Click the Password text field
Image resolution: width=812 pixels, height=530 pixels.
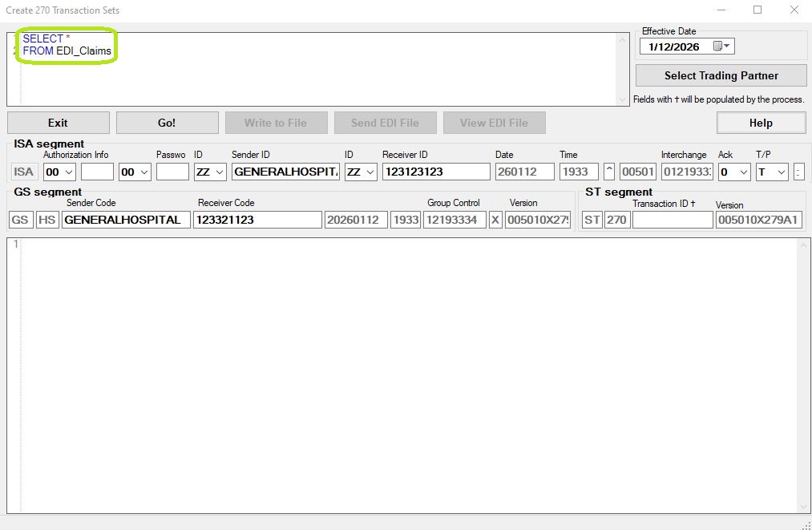pyautogui.click(x=172, y=172)
